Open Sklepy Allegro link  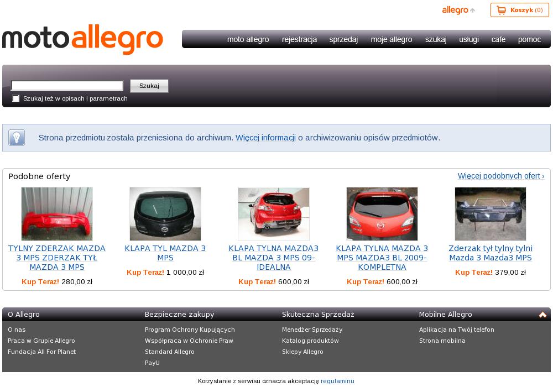click(x=302, y=352)
